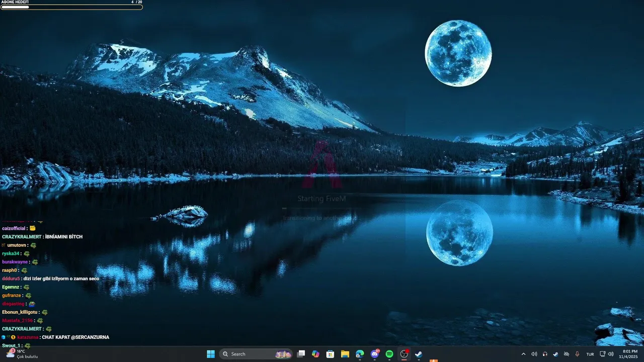644x362 pixels.
Task: Open network settings from the tray icon
Action: pyautogui.click(x=603, y=354)
